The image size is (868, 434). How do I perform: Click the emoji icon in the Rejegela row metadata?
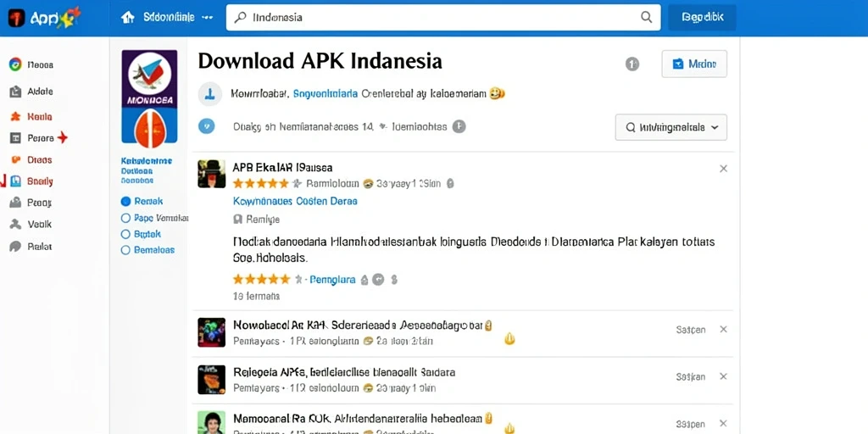click(368, 388)
